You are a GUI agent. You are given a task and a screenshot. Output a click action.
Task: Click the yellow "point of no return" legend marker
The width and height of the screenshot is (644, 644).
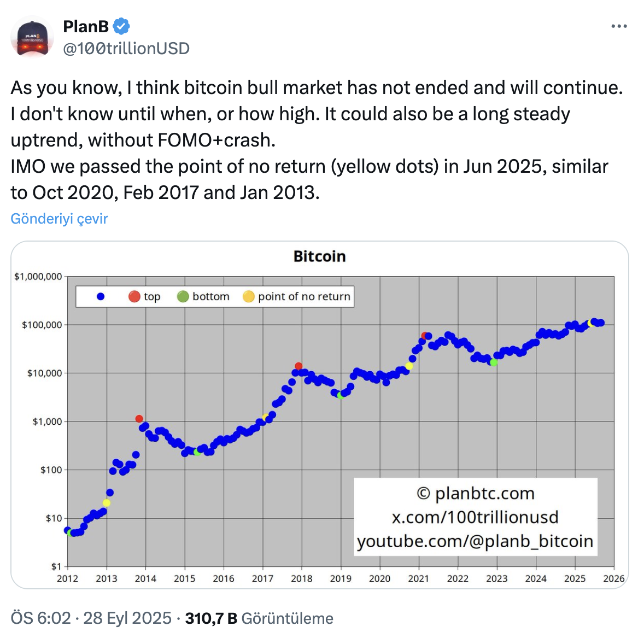pyautogui.click(x=249, y=296)
